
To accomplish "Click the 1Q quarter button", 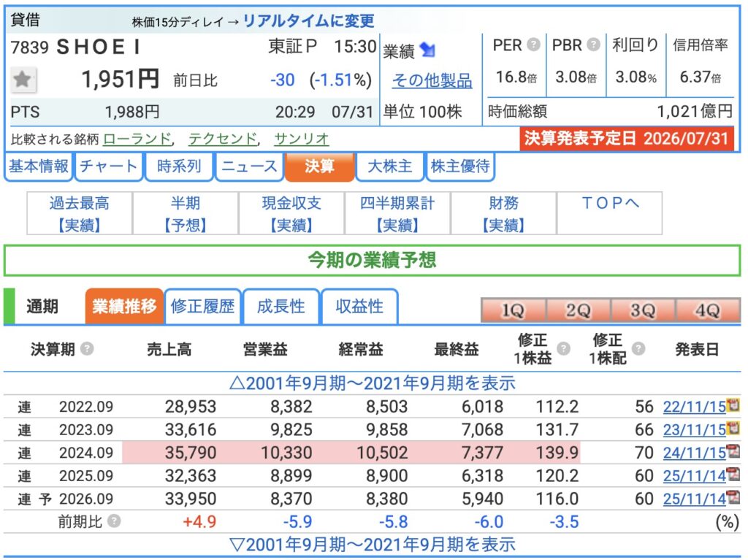I will [514, 310].
